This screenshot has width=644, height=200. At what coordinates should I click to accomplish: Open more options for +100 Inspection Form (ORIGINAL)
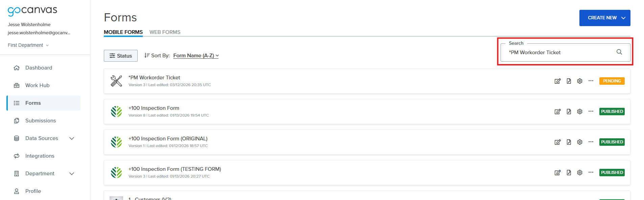pos(591,142)
